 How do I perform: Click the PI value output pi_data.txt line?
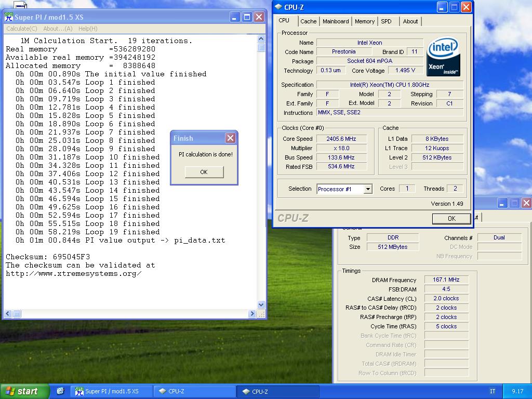[120, 240]
